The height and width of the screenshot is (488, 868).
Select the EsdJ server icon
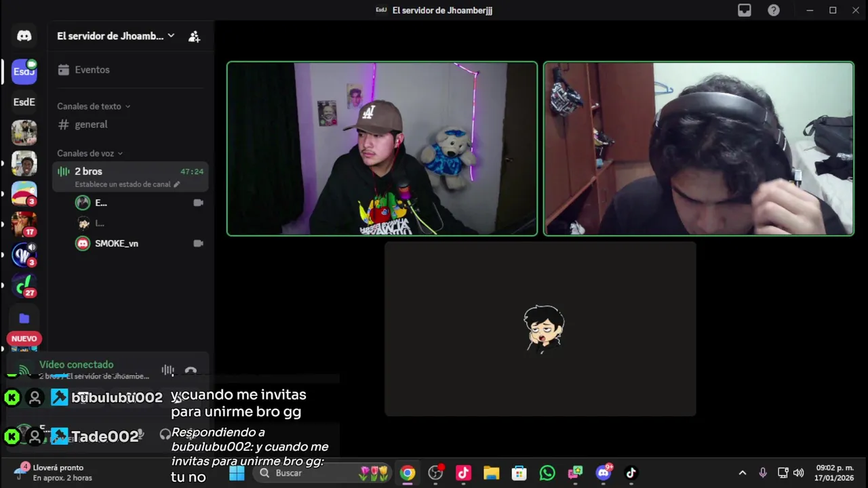[24, 71]
